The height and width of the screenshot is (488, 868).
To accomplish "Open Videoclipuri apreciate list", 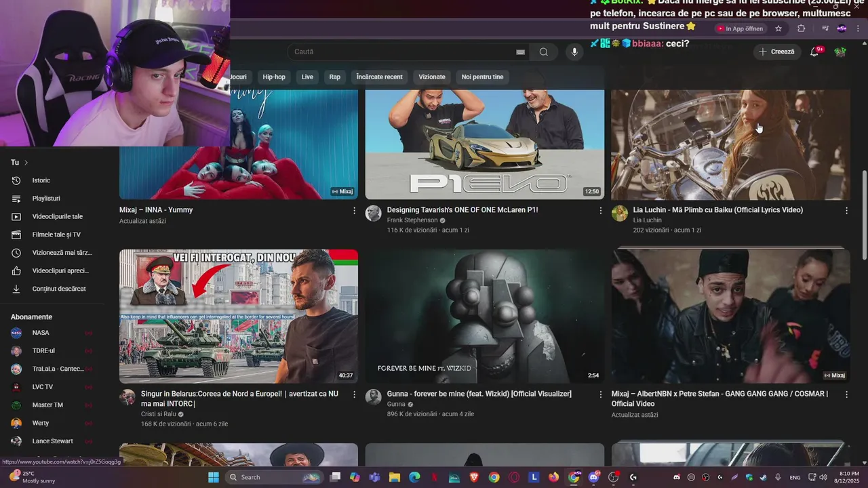I will [x=53, y=271].
